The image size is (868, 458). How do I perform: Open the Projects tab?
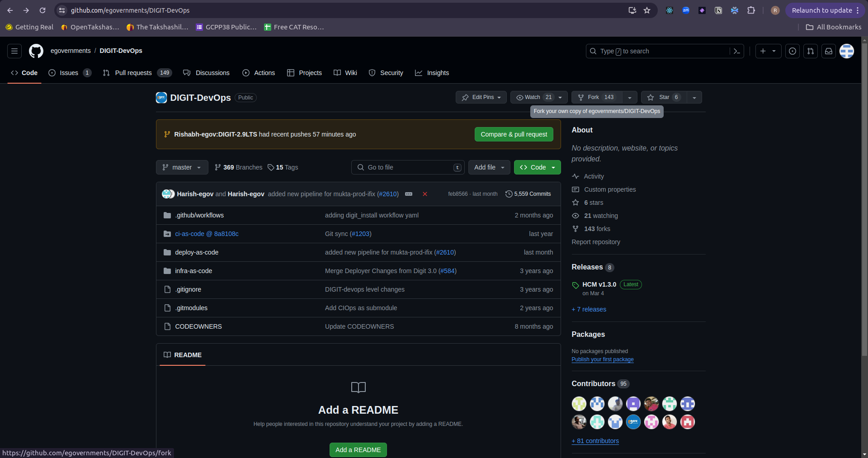[x=305, y=73]
